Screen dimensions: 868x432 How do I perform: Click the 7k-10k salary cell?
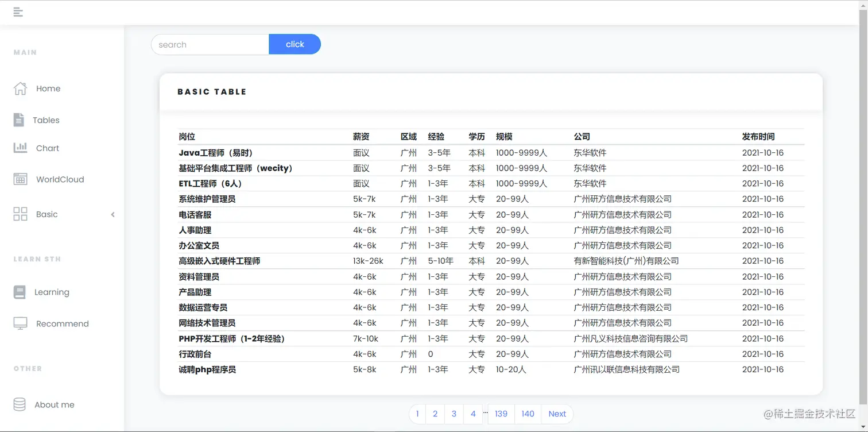366,339
